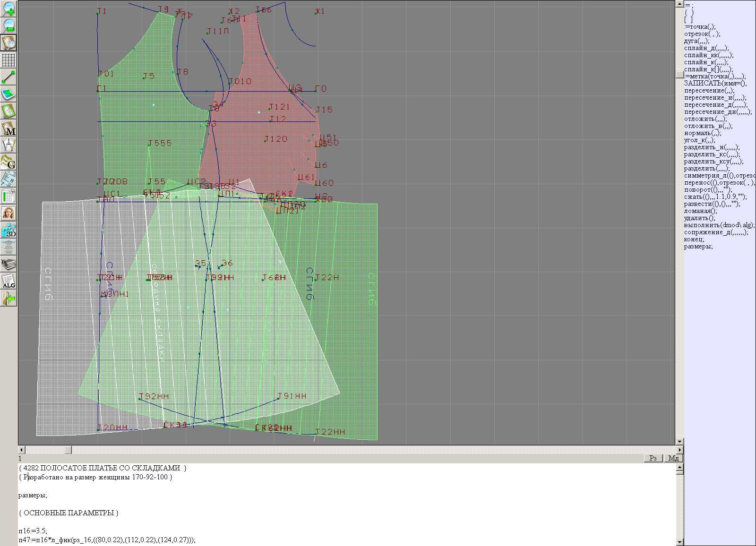
Task: Open the pattern with letter M icon
Action: click(x=9, y=128)
